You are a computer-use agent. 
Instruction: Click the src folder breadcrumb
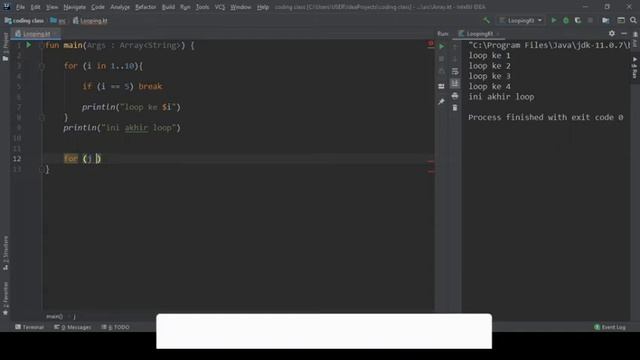click(58, 20)
